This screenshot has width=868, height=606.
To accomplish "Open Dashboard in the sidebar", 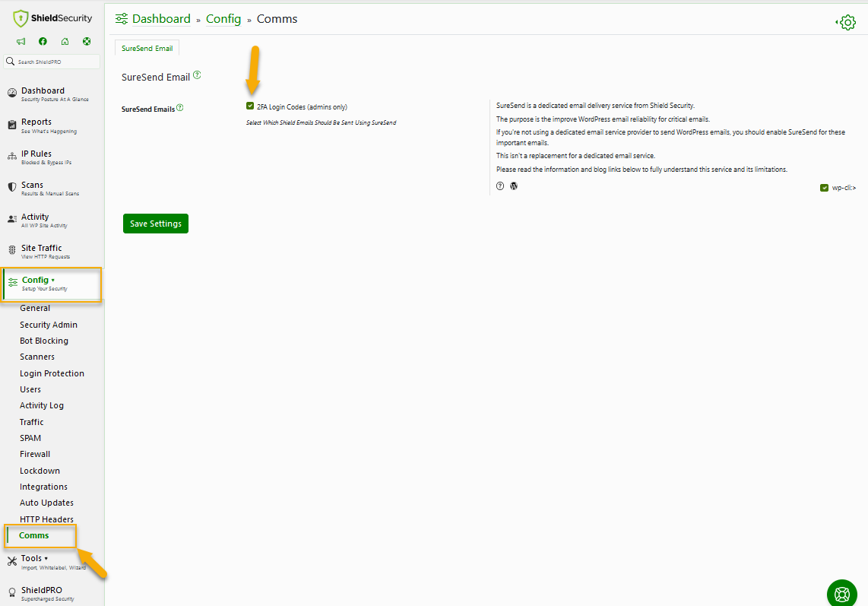I will coord(52,94).
